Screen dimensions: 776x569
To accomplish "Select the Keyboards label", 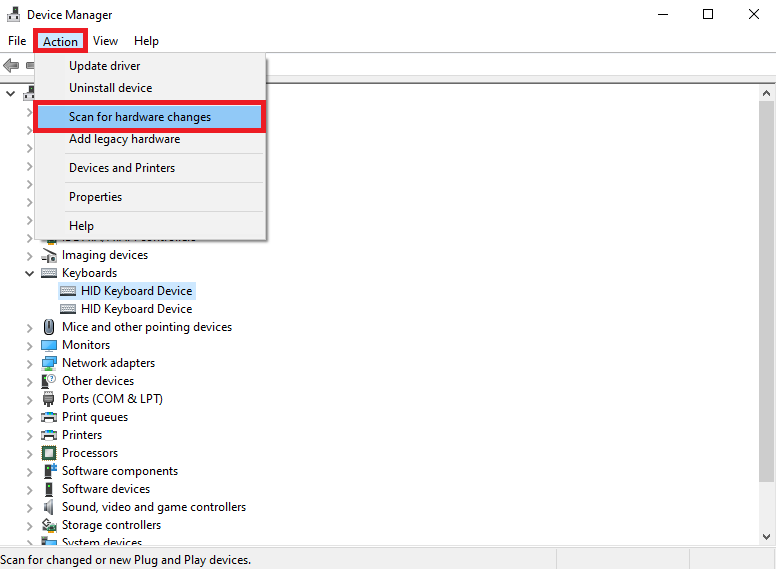I will (x=90, y=273).
